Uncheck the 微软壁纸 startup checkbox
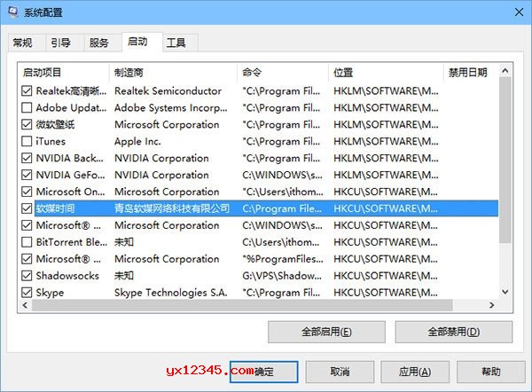Viewport: 532px width, 392px height. coord(27,124)
